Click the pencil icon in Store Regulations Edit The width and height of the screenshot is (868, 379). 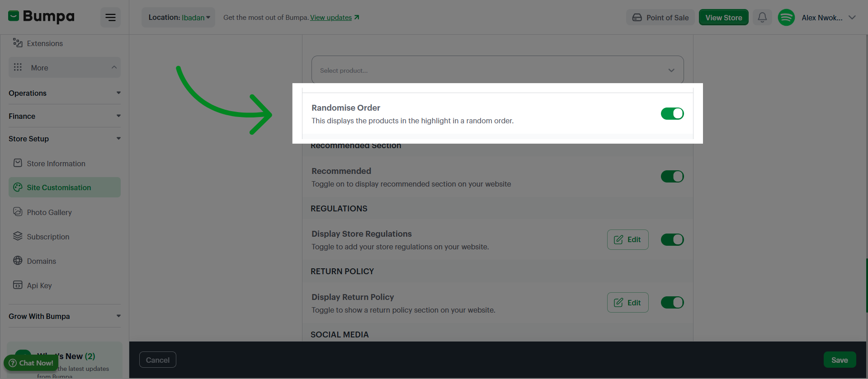(x=618, y=240)
